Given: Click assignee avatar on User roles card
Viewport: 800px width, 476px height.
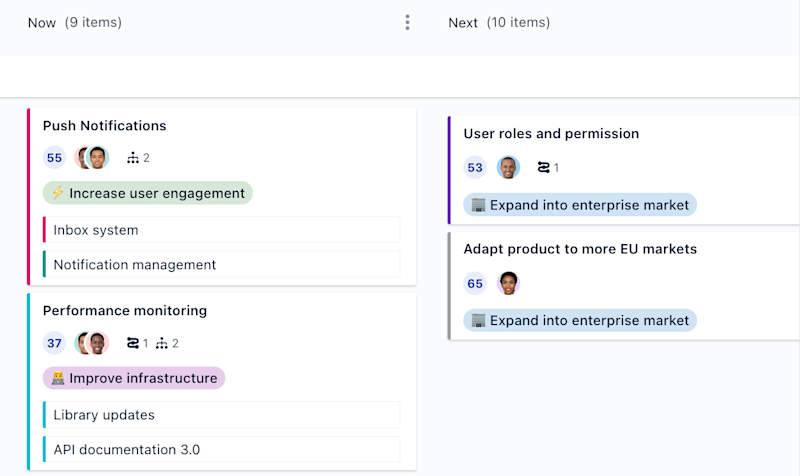Looking at the screenshot, I should [509, 168].
